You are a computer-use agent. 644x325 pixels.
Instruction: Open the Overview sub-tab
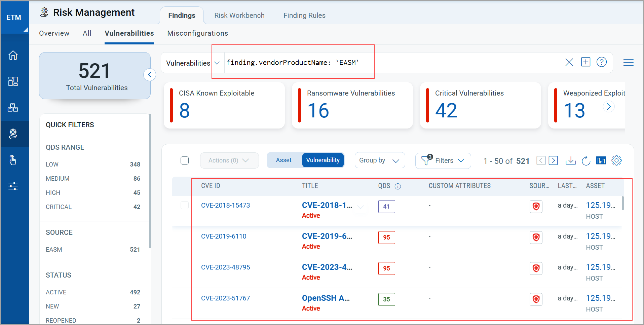coord(54,33)
